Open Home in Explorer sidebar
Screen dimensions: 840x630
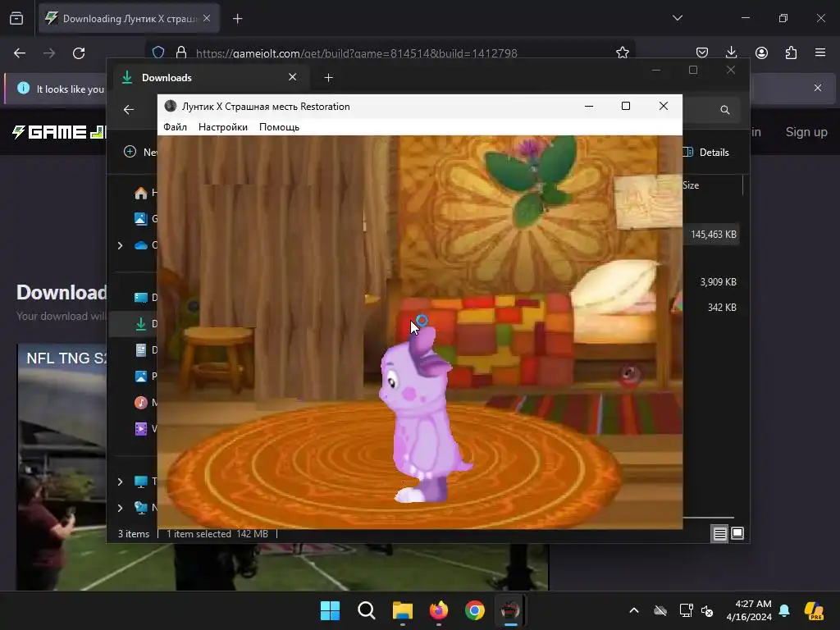pyautogui.click(x=141, y=193)
